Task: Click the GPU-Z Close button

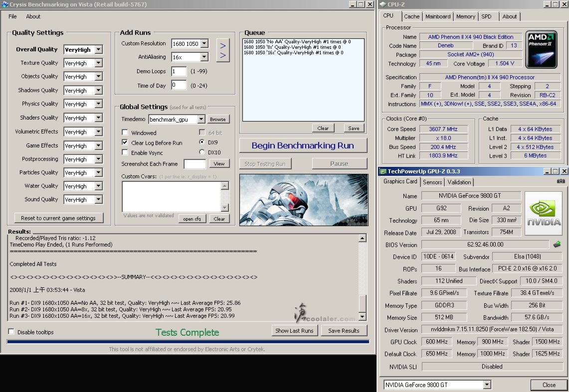Action: point(549,385)
